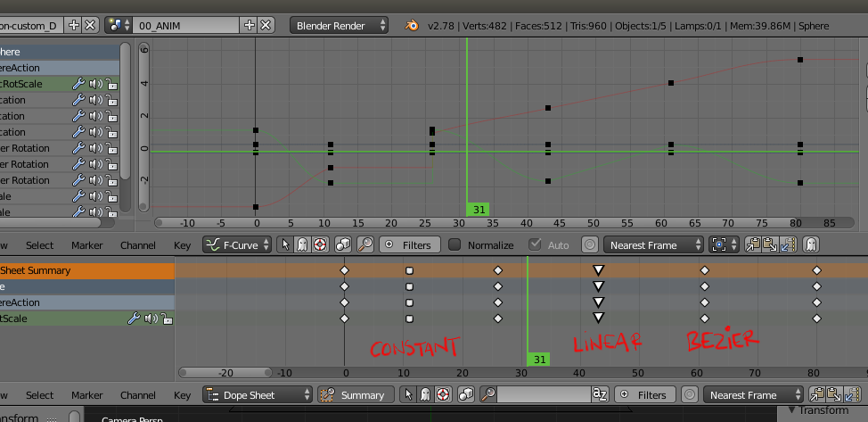The image size is (868, 422).
Task: Click frame 31 indicator in graph editor
Action: point(479,210)
